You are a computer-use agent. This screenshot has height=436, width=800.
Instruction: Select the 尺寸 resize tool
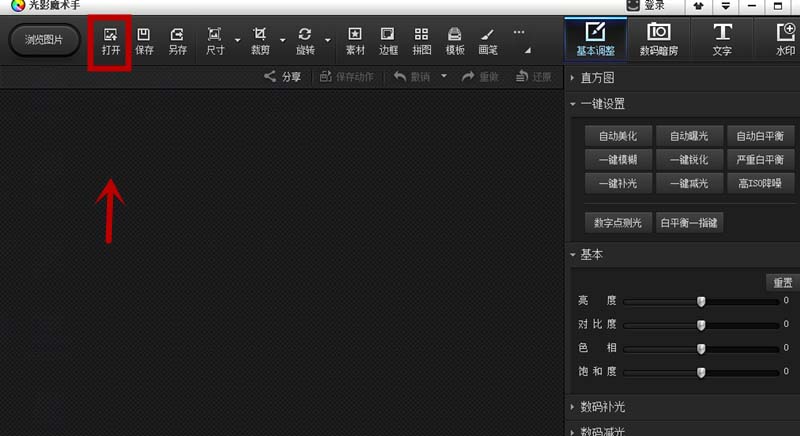pos(215,42)
